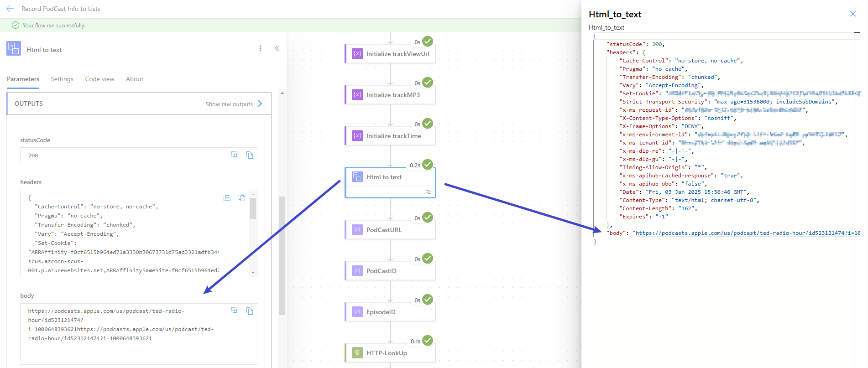Close the Html_to_text raw output panel
The width and height of the screenshot is (868, 368).
pyautogui.click(x=852, y=14)
